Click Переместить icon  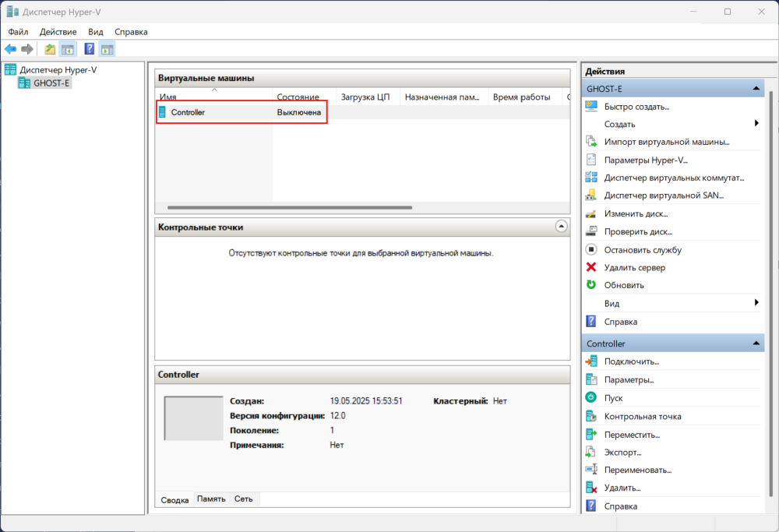[591, 434]
